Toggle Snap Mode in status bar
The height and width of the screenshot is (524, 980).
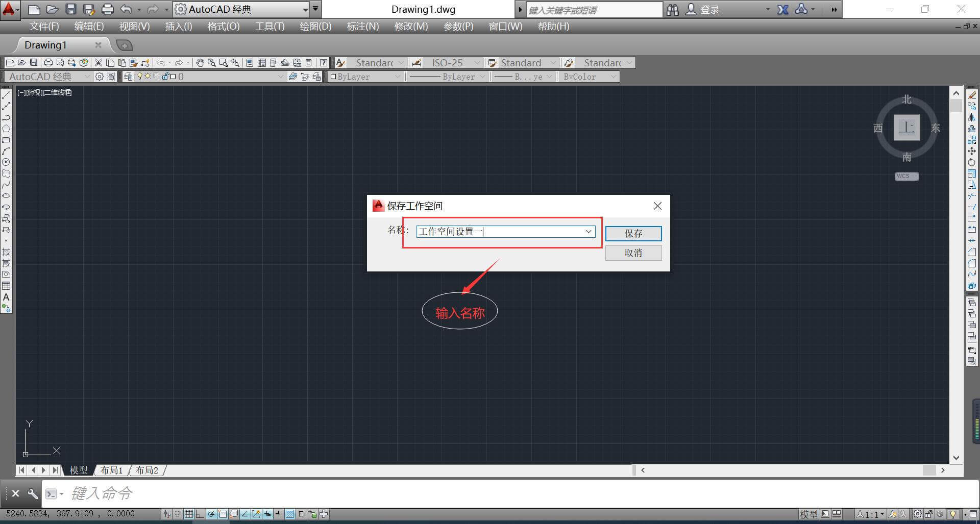pos(178,514)
